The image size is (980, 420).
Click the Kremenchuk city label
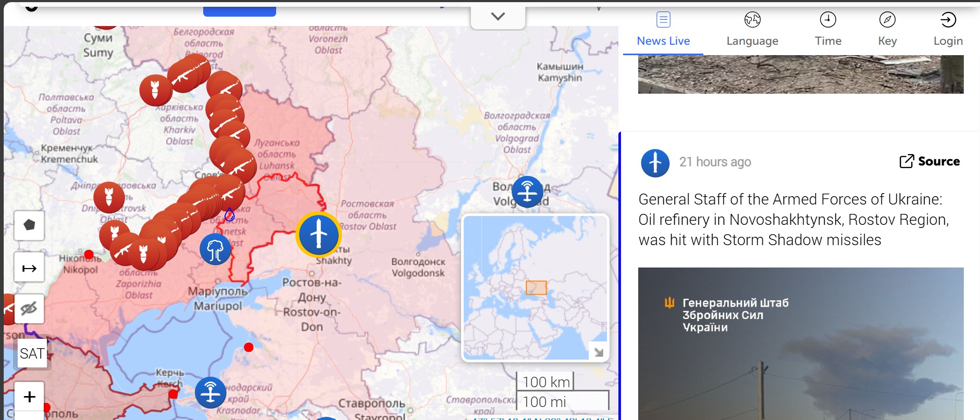(69, 154)
